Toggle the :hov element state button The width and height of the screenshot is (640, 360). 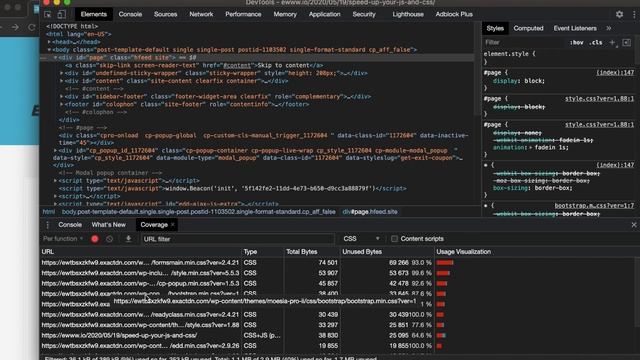577,42
